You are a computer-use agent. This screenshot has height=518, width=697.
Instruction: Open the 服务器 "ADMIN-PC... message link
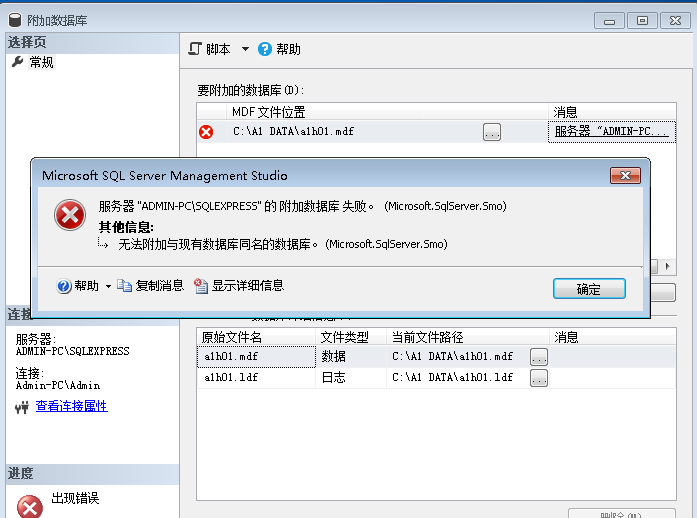click(x=612, y=132)
